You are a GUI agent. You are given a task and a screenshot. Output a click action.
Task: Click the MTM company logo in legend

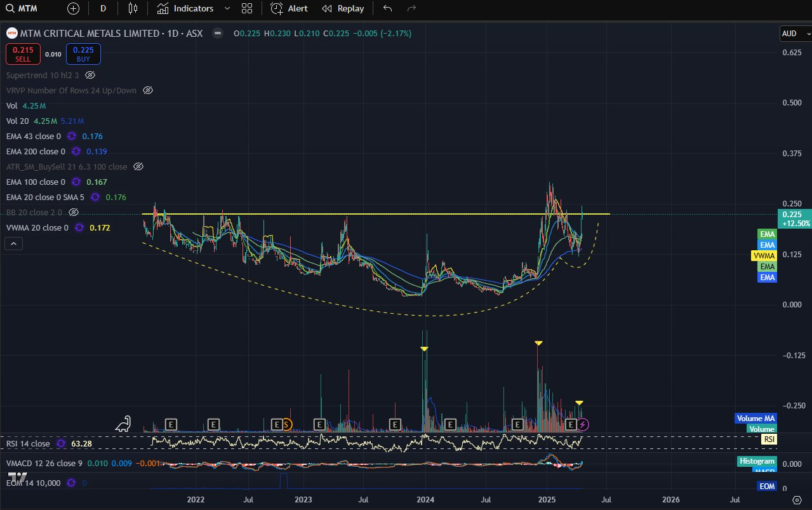(x=11, y=33)
